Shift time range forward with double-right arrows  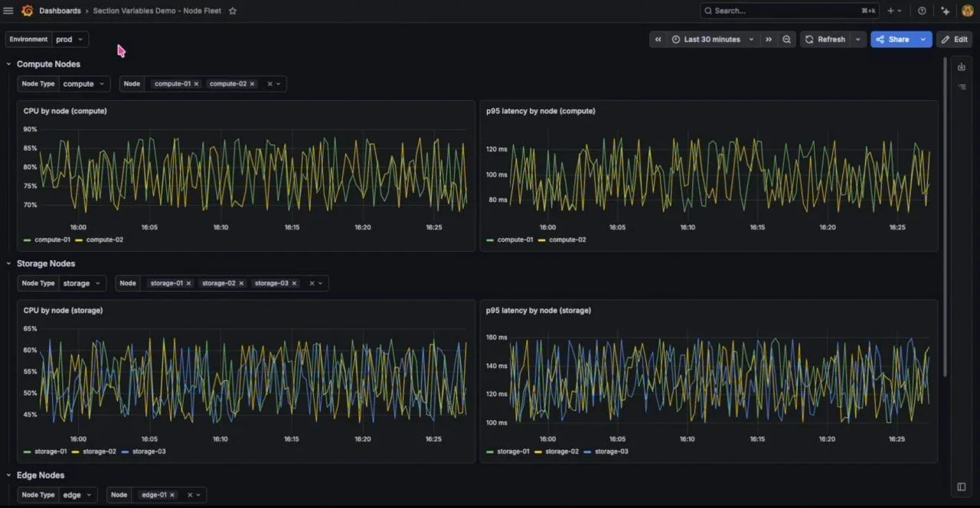[x=769, y=39]
